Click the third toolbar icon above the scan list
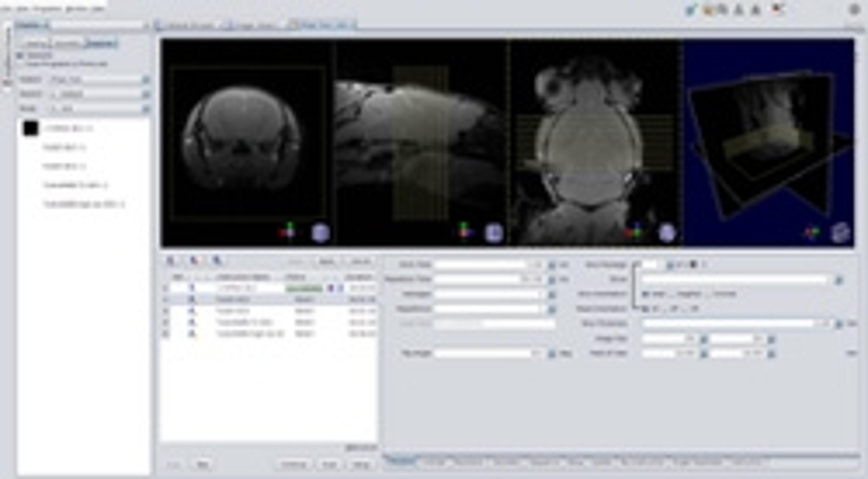 pos(217,261)
